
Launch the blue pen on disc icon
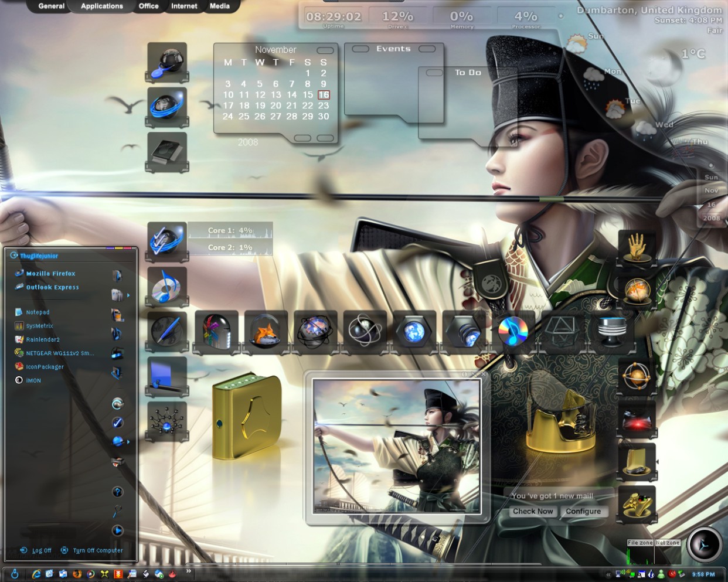[167, 331]
